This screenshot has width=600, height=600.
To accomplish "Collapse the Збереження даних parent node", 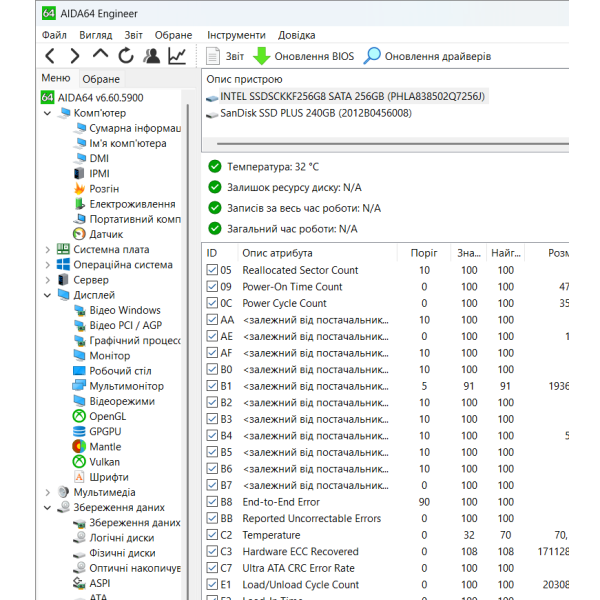I will coord(47,508).
